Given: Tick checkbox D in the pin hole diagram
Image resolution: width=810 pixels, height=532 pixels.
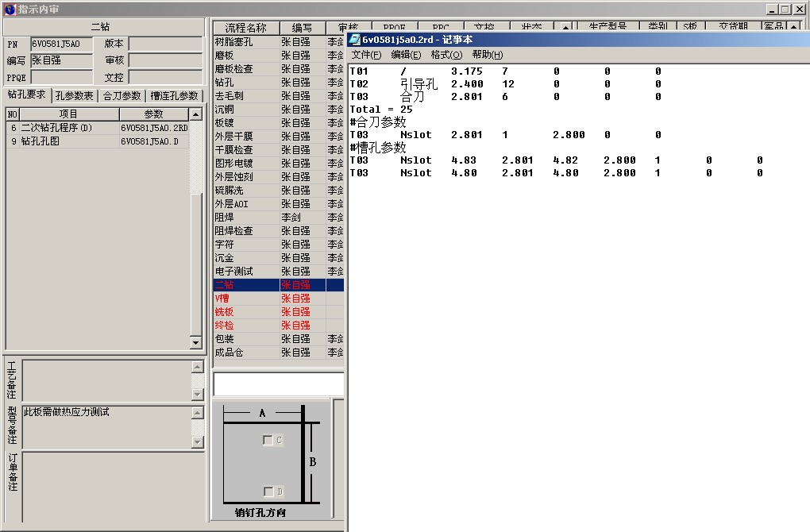Looking at the screenshot, I should point(268,492).
